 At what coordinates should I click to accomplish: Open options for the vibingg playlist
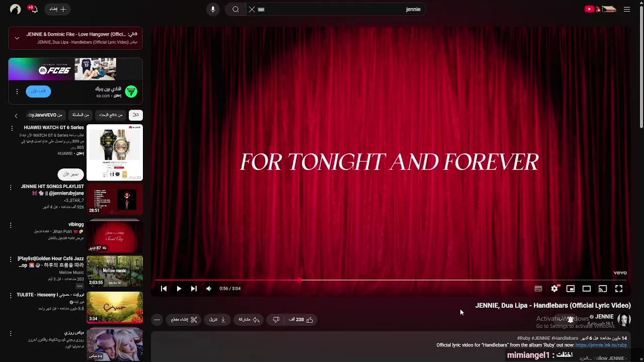[x=11, y=225]
